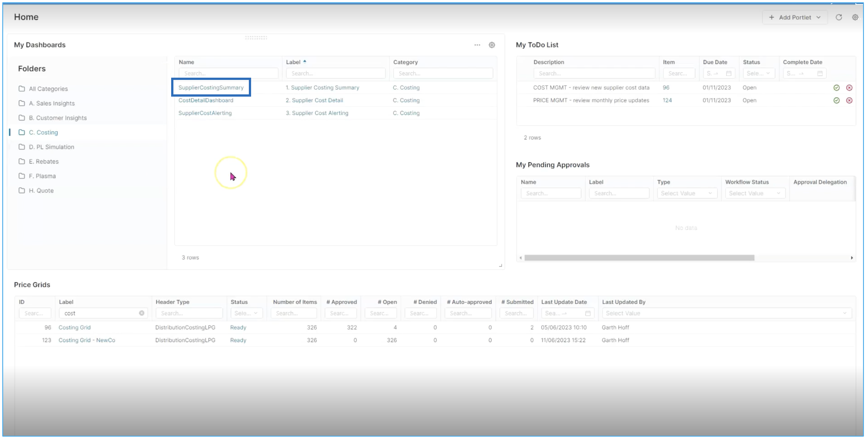Click the ToDo Description search field

[x=593, y=73]
